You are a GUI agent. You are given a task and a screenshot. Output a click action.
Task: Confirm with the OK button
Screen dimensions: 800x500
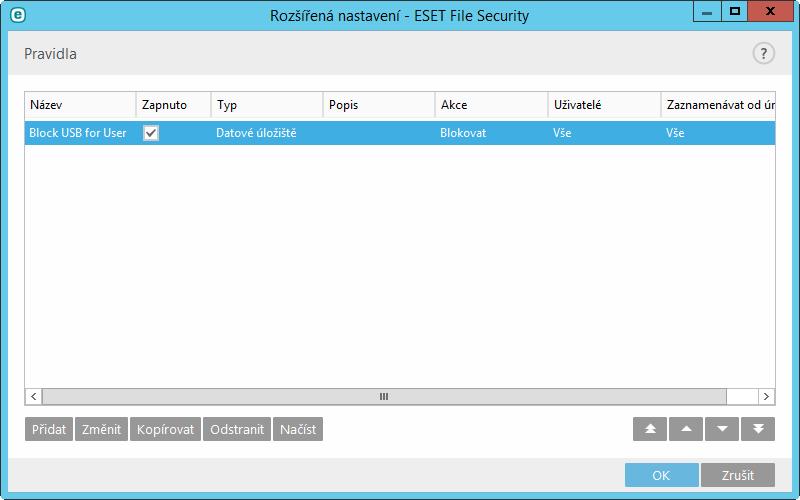coord(661,475)
